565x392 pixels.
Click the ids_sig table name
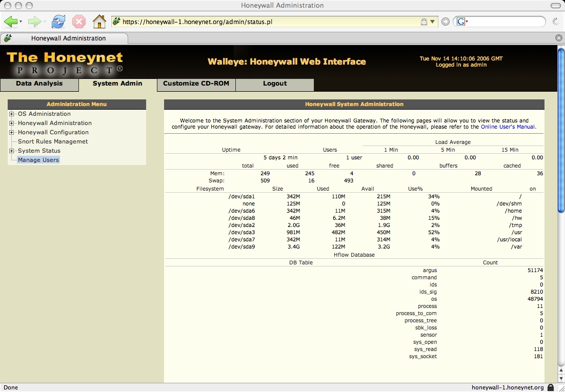(428, 292)
